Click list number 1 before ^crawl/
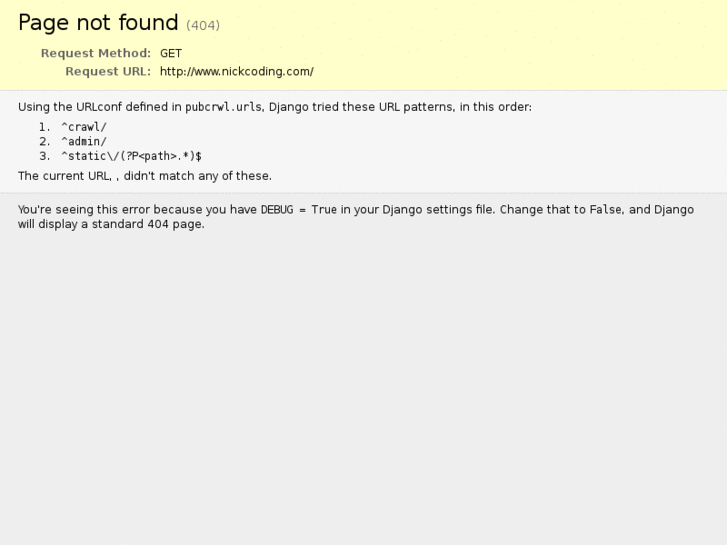 (x=44, y=127)
